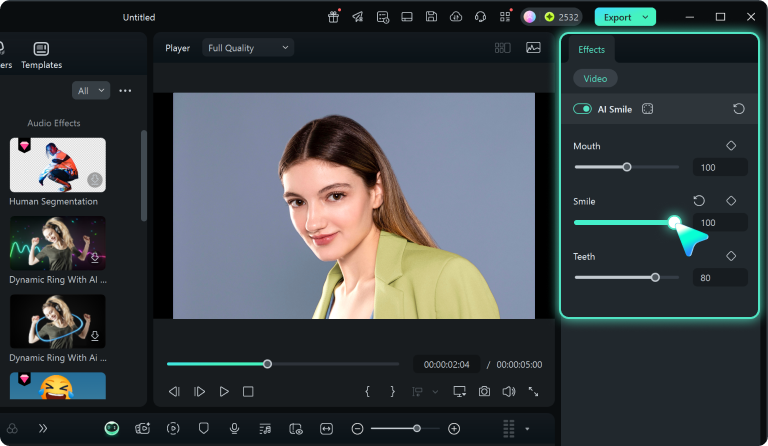Open the Templates panel
The height and width of the screenshot is (446, 768).
[x=42, y=55]
